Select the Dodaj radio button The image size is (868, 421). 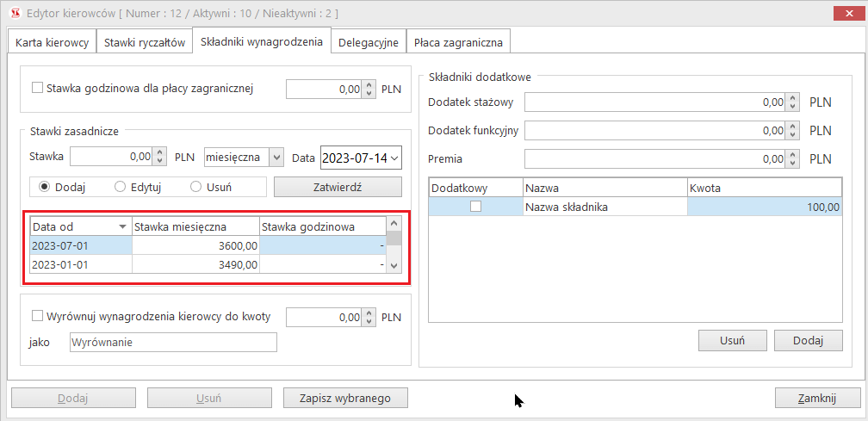44,187
